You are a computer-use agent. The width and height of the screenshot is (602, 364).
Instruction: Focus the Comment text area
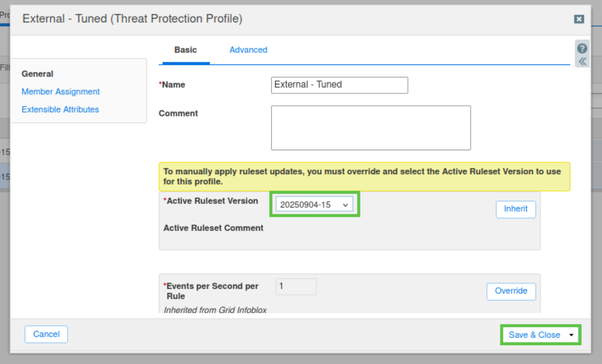pos(370,128)
